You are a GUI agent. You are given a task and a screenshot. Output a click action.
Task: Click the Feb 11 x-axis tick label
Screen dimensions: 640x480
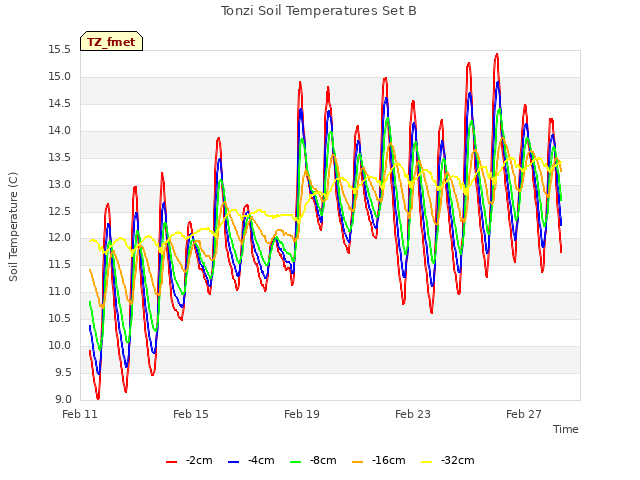80,414
